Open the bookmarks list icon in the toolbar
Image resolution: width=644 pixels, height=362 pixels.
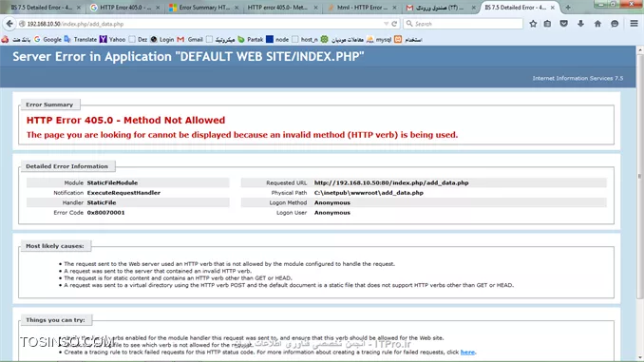(547, 24)
